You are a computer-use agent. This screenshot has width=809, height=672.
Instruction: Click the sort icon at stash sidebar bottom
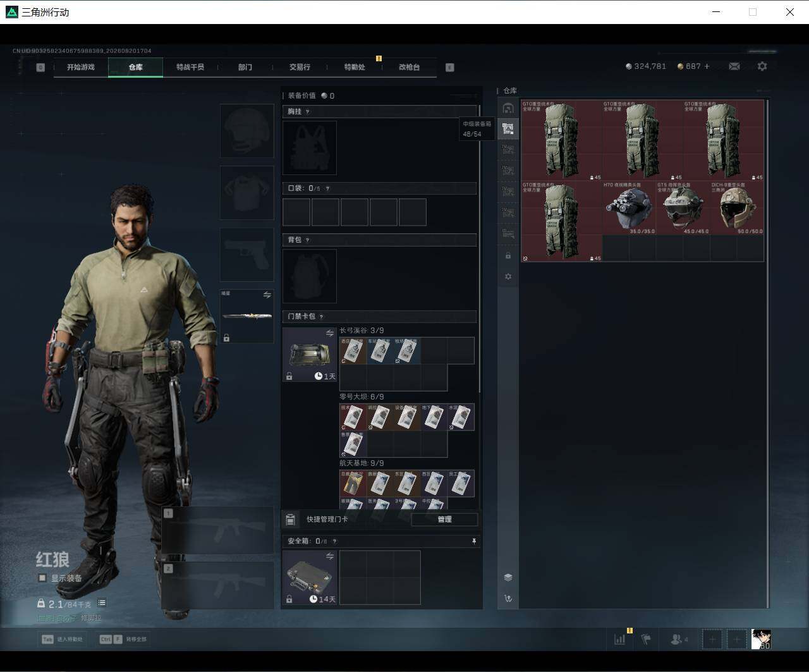[x=508, y=598]
